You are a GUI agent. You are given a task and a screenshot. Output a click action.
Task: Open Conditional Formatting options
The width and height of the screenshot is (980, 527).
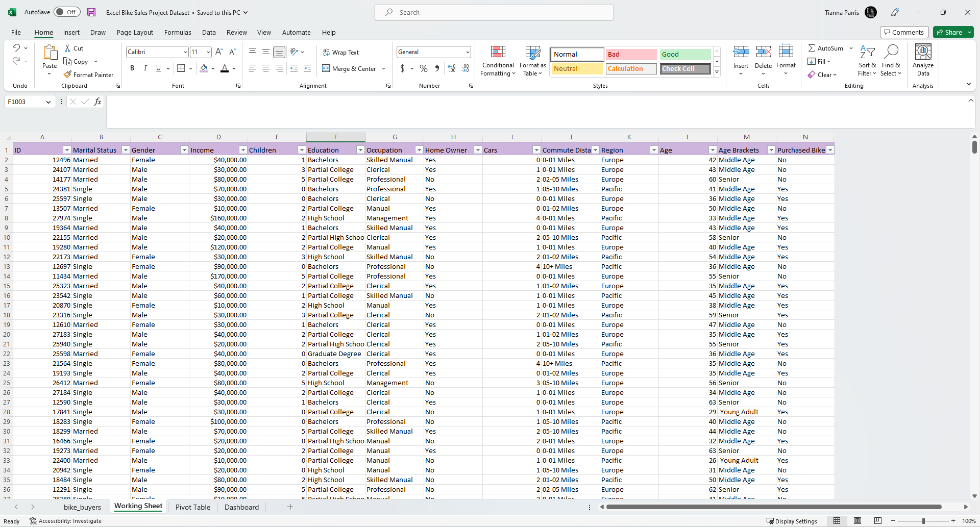(x=498, y=60)
